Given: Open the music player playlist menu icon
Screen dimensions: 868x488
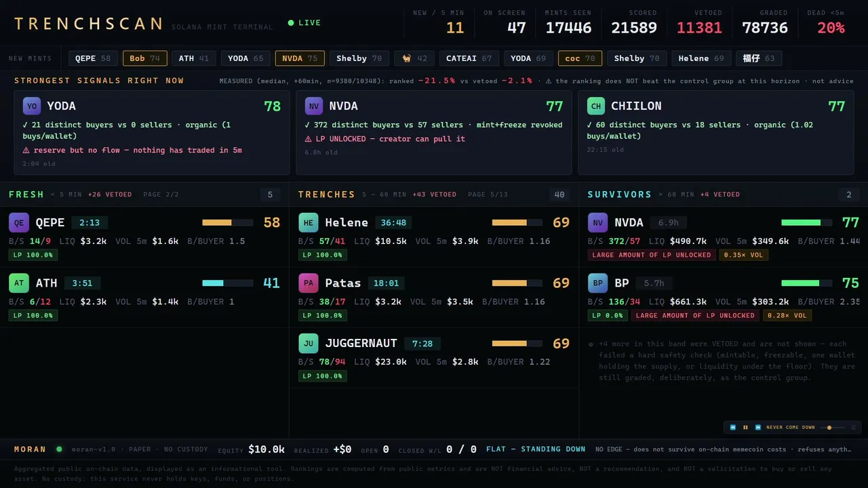Looking at the screenshot, I should coord(854,428).
